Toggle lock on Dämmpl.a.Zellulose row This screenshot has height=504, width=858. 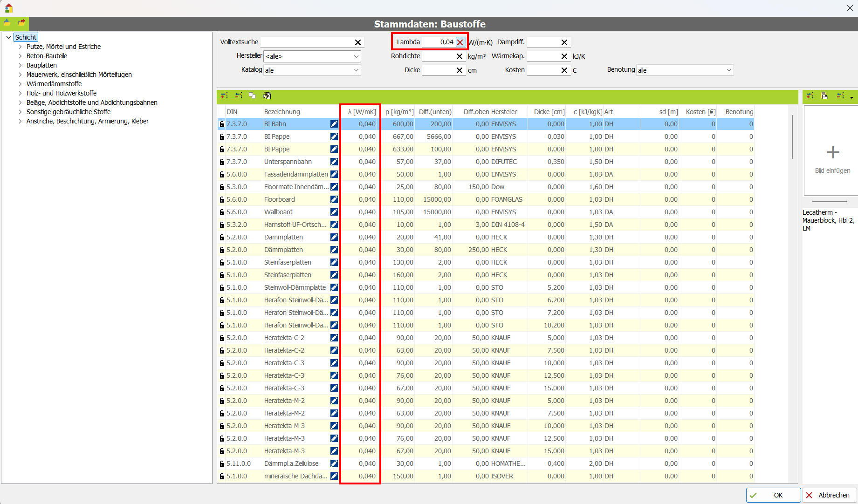[x=222, y=463]
